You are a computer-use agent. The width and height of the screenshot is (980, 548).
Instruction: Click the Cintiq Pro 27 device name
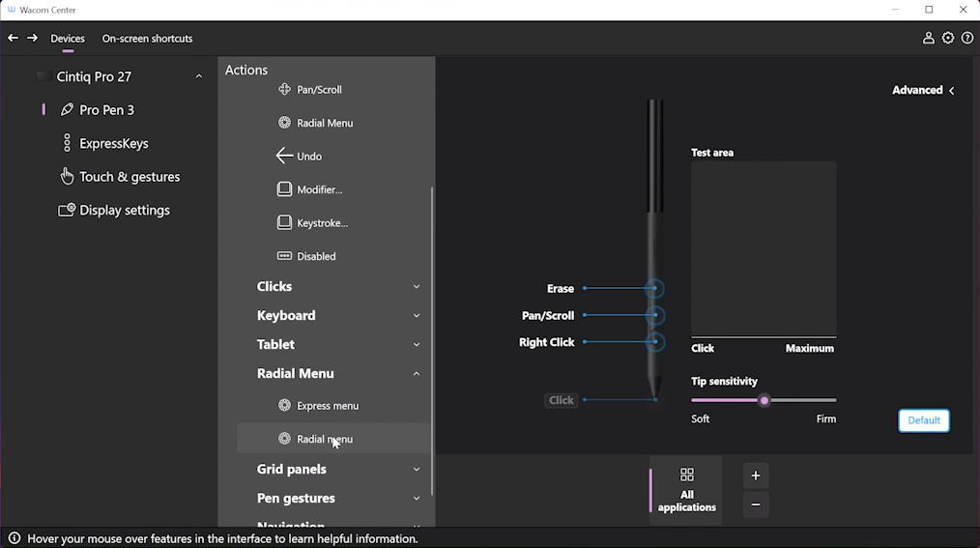[94, 76]
